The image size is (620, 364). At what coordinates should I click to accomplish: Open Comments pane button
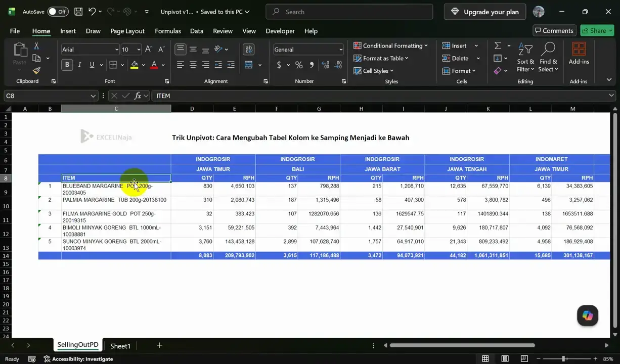(x=553, y=31)
